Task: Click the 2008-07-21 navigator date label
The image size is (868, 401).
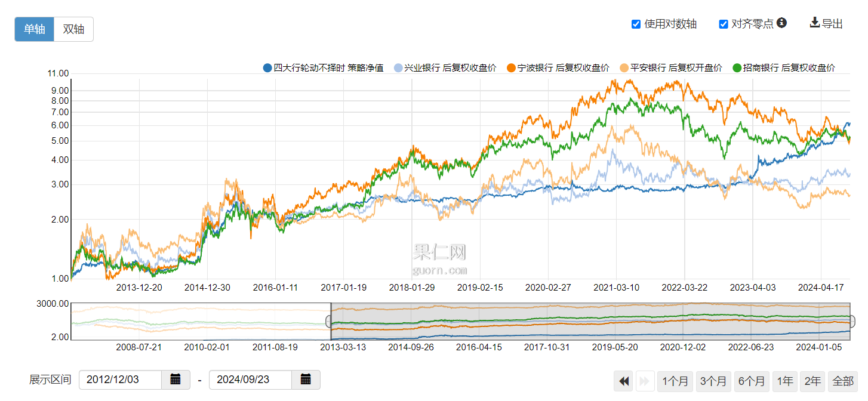Action: pos(138,347)
